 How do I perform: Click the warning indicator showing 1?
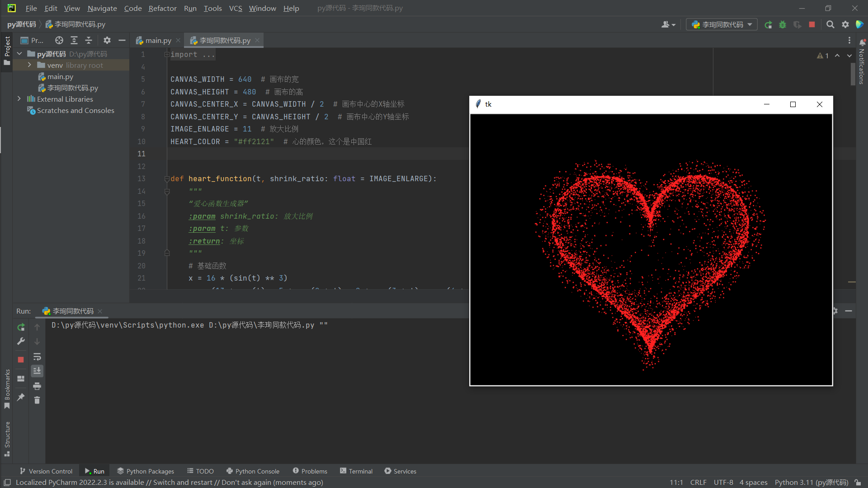coord(823,56)
